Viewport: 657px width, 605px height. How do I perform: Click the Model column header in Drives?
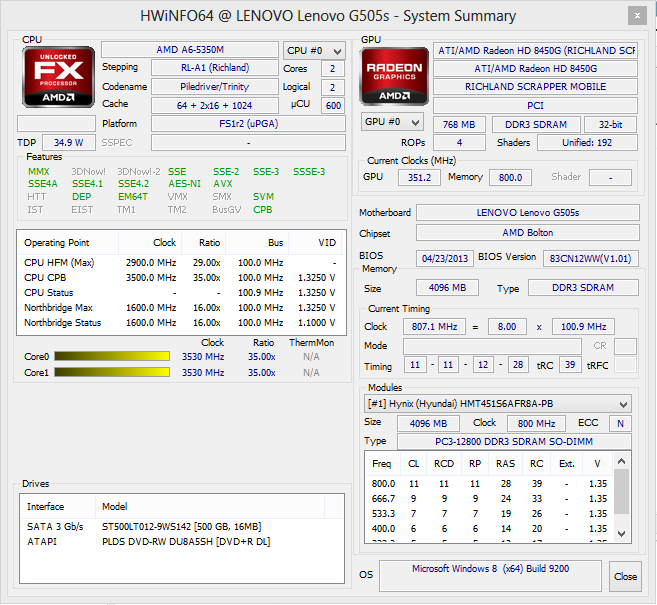[x=210, y=507]
